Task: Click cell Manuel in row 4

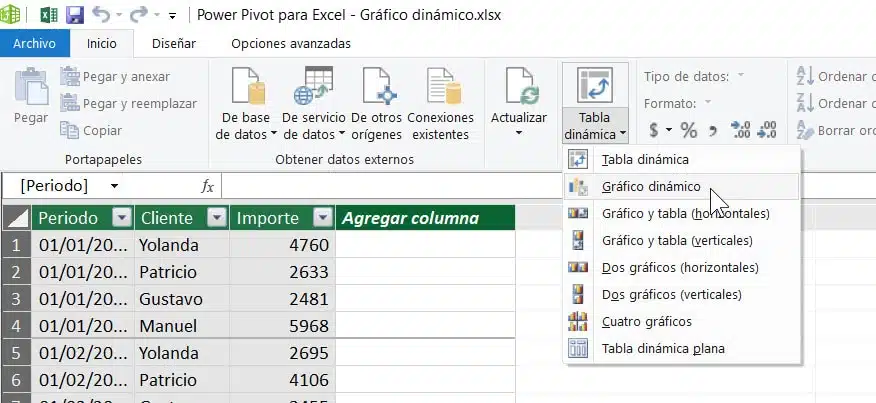Action: (x=182, y=325)
